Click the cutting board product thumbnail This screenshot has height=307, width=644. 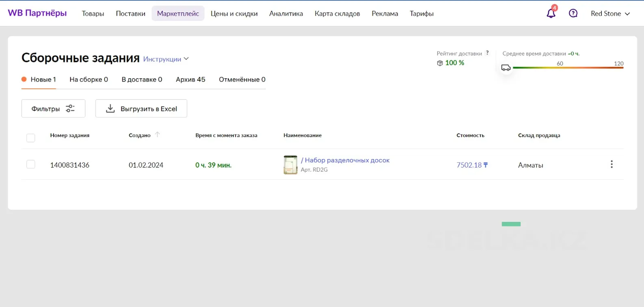pyautogui.click(x=290, y=165)
